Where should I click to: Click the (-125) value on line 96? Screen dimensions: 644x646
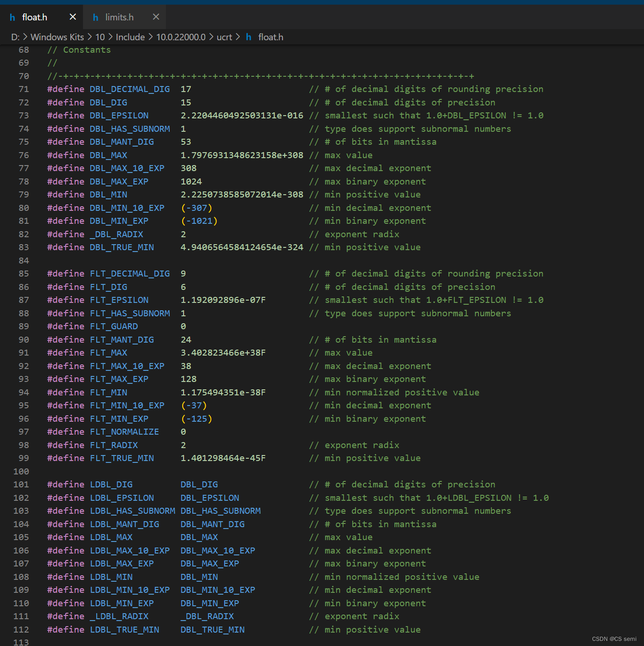pos(196,419)
